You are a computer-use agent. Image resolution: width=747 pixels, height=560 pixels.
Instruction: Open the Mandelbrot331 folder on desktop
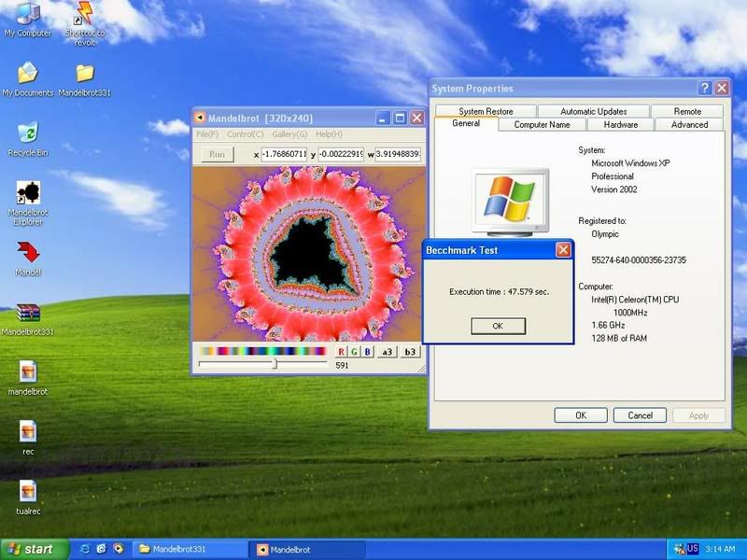tap(85, 73)
